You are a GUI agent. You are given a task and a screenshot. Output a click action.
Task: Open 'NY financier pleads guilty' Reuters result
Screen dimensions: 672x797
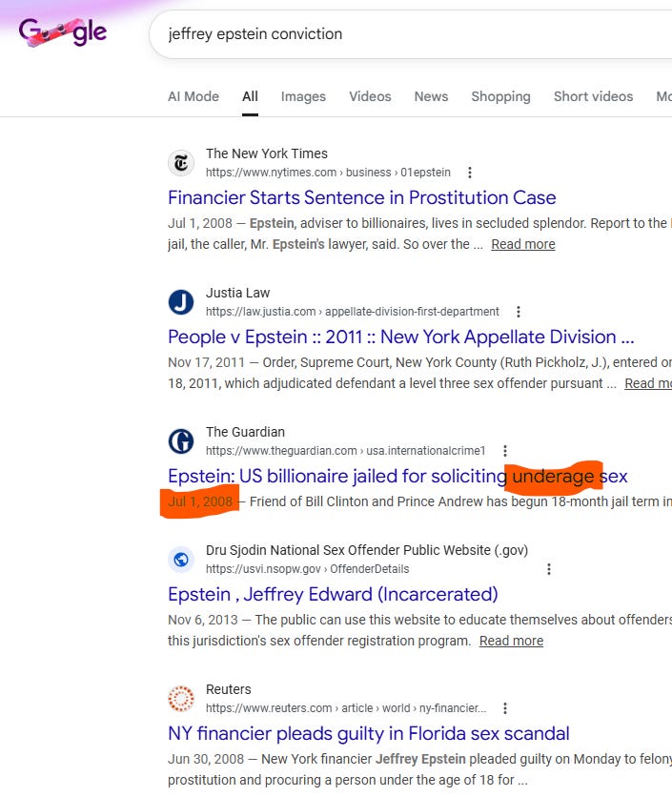369,733
